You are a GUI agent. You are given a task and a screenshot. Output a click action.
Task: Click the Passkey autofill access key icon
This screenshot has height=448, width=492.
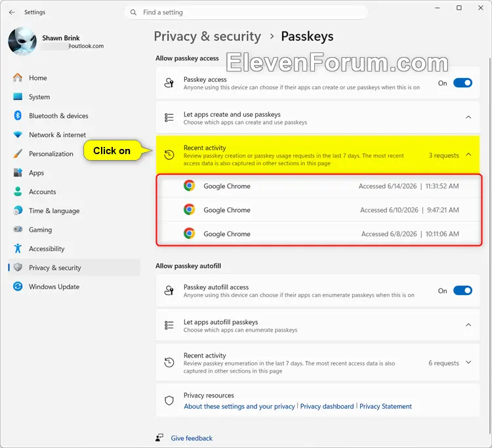(x=169, y=291)
